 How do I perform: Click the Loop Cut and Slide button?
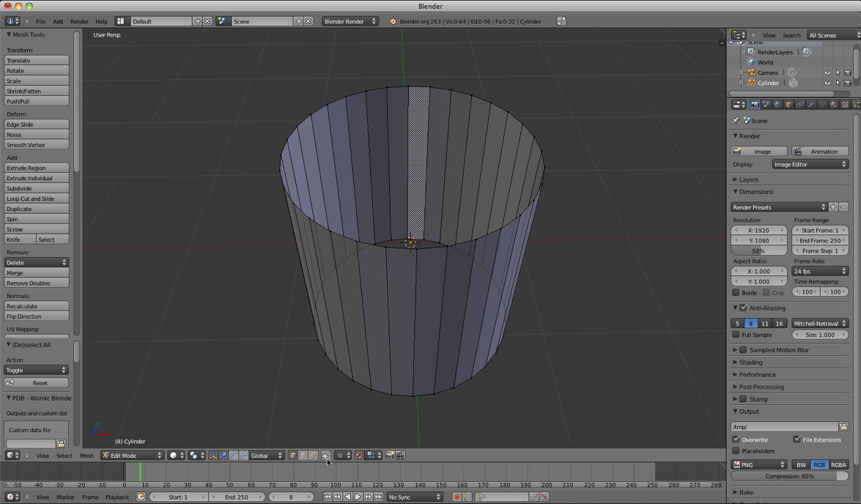pyautogui.click(x=37, y=199)
